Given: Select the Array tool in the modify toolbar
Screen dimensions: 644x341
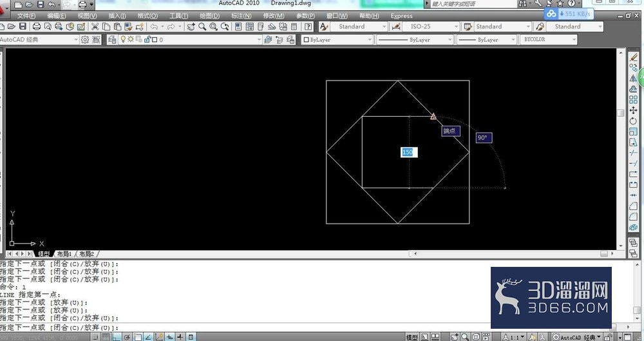Looking at the screenshot, I should pyautogui.click(x=633, y=99).
